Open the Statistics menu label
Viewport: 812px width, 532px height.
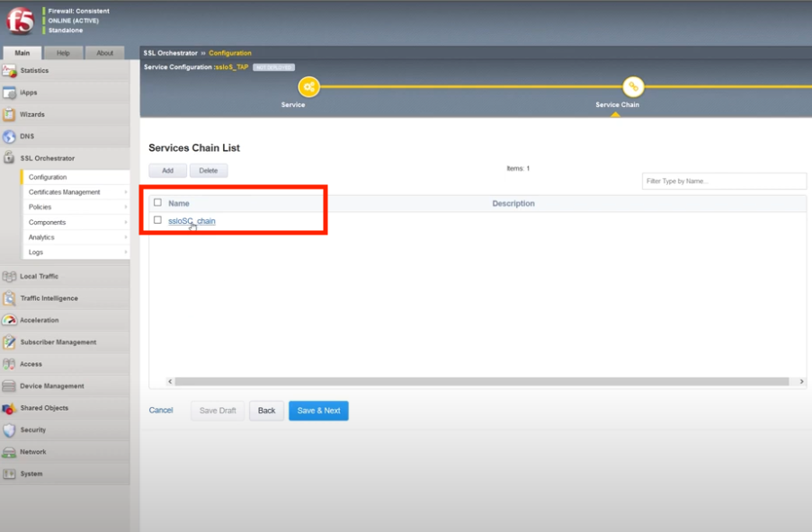[34, 70]
